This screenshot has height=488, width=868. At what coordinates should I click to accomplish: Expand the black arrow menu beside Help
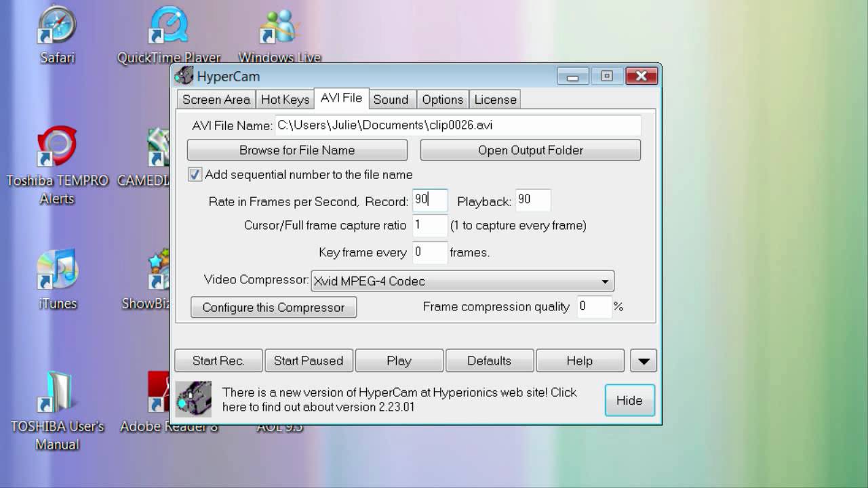tap(644, 361)
